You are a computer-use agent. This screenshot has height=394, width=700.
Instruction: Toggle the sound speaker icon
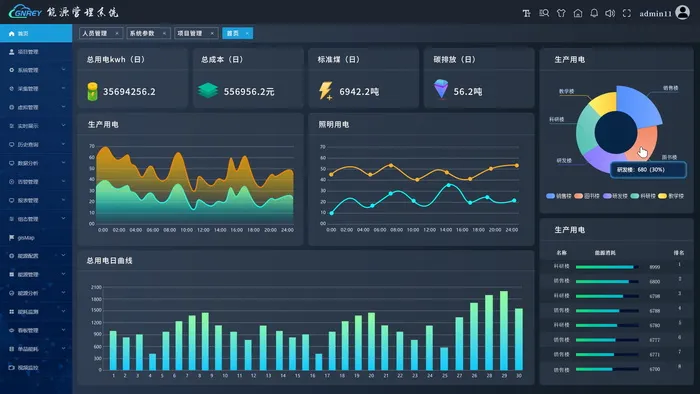tap(610, 13)
